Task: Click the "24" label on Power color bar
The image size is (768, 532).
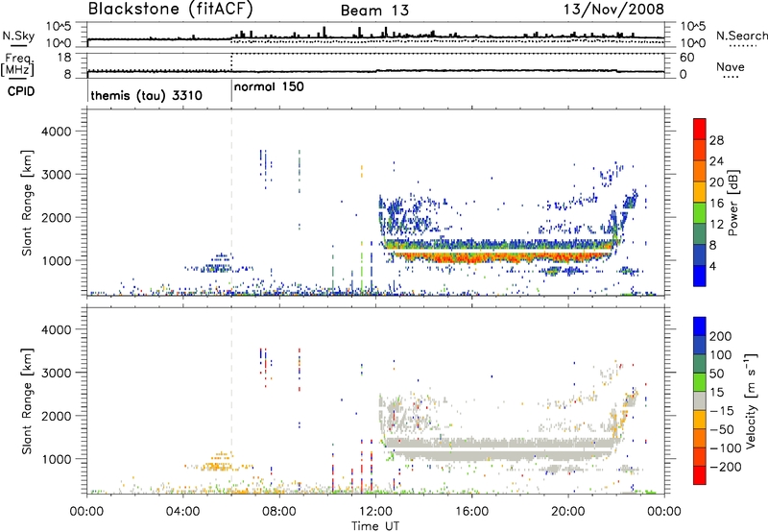Action: coord(716,161)
